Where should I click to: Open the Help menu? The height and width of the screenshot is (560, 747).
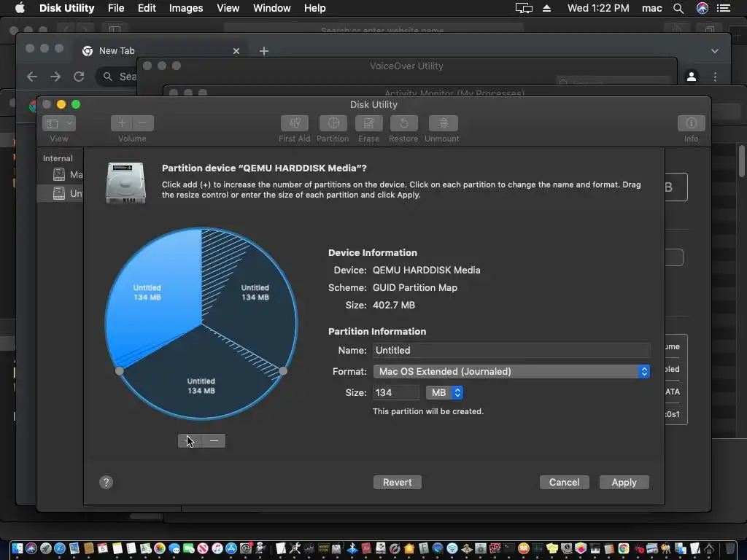click(315, 8)
